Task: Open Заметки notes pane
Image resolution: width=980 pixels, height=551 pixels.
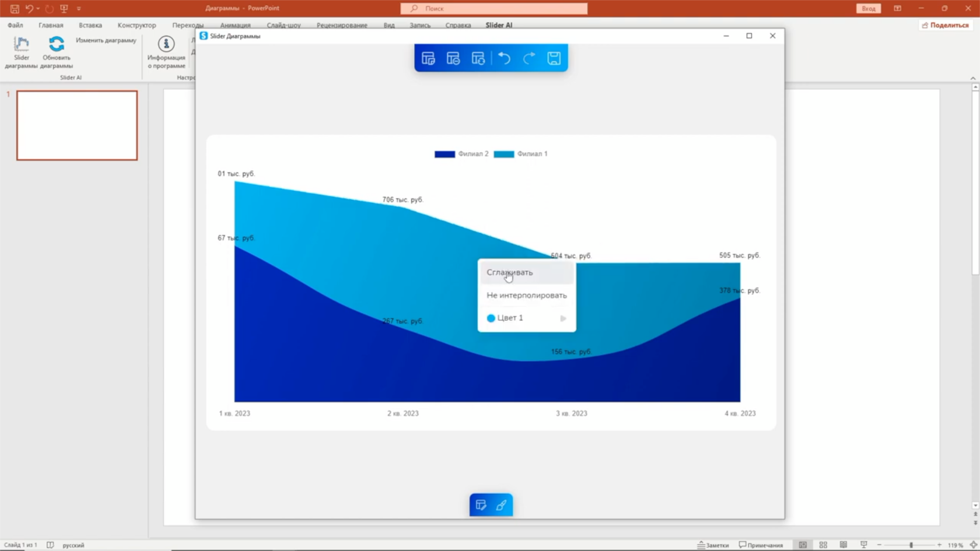Action: (713, 545)
